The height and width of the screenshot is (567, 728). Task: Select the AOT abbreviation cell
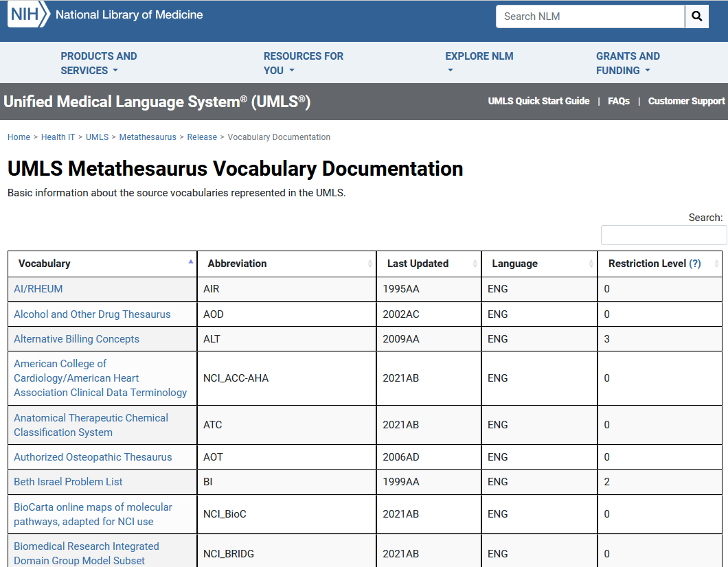[286, 457]
